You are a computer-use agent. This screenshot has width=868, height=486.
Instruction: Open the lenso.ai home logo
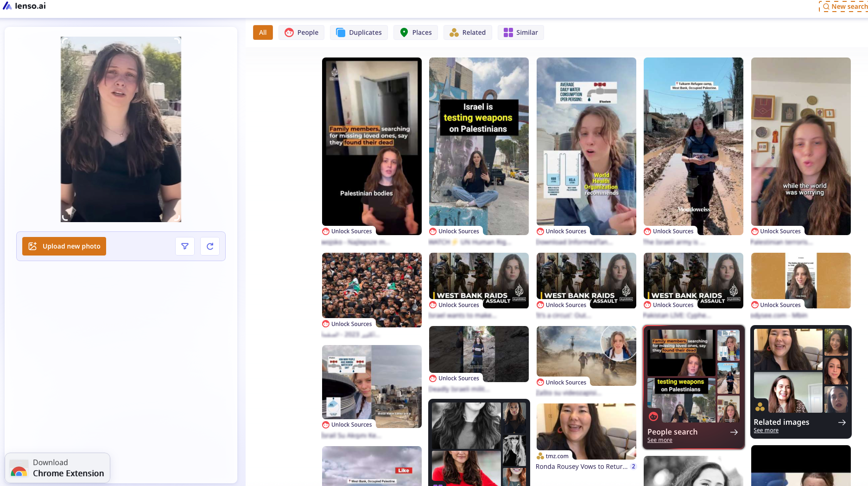click(24, 6)
